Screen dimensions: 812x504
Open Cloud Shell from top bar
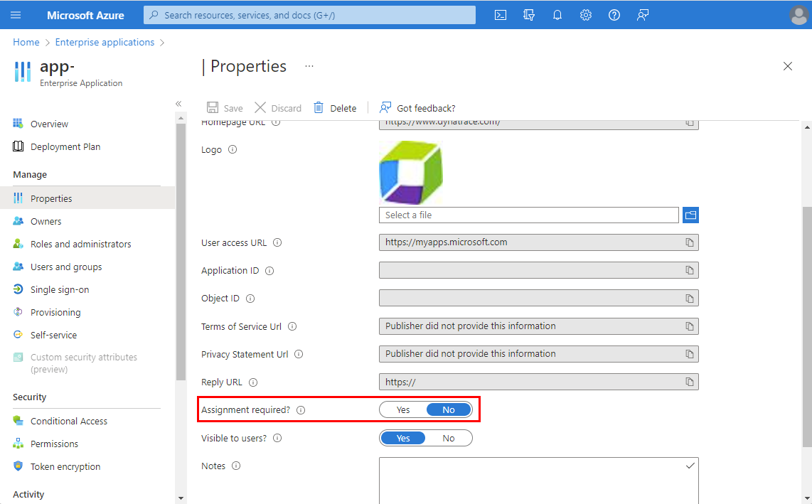coord(501,15)
